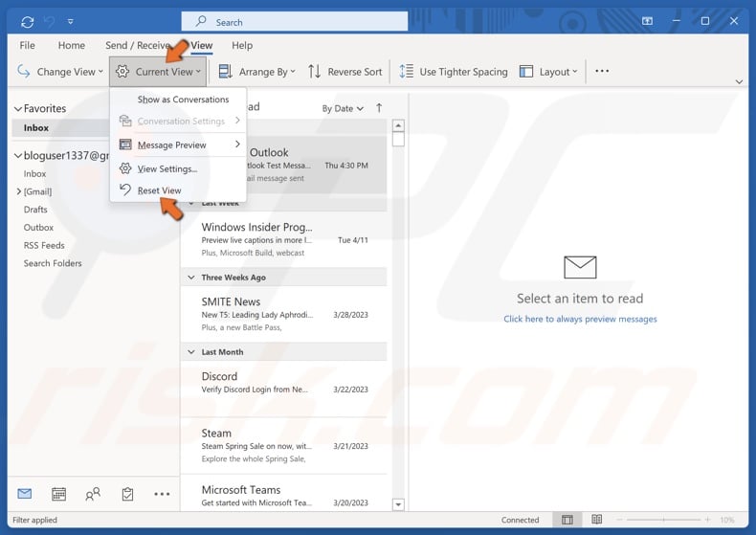The image size is (756, 535).
Task: Click the ribbon display options icon
Action: coord(647,21)
